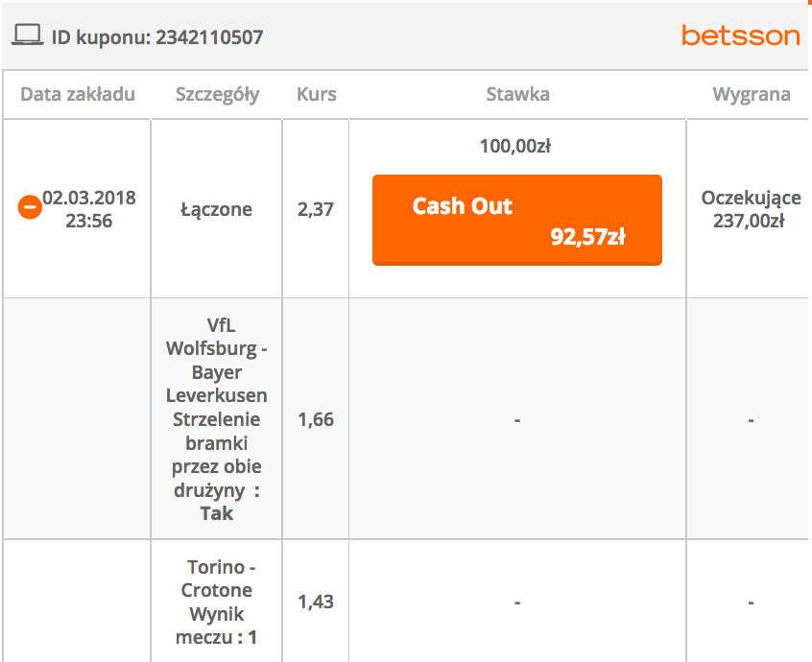Click the Stawka column header
Screen dimensions: 812x662
tap(517, 94)
